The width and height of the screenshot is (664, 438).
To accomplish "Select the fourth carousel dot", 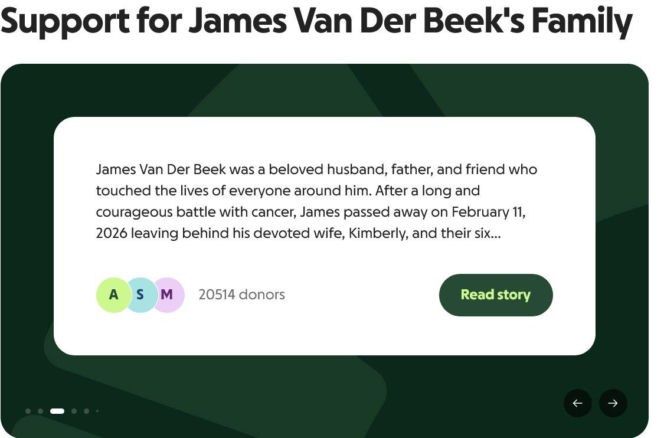I will point(74,411).
